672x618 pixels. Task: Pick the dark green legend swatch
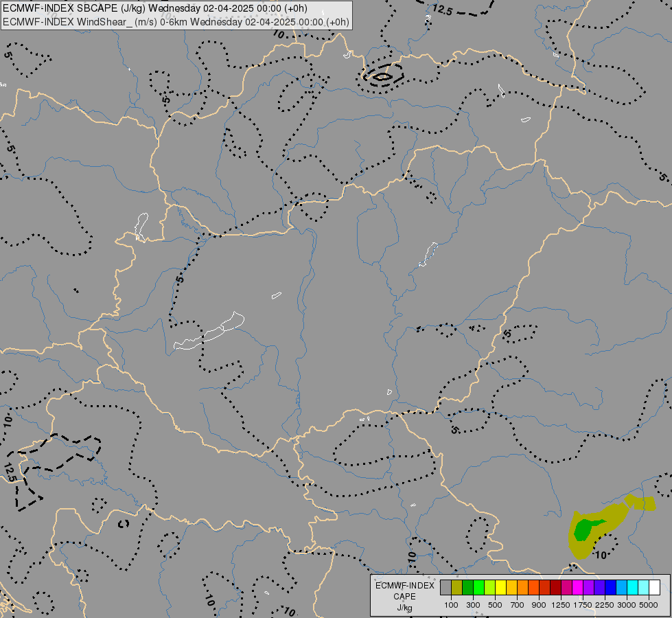467,587
